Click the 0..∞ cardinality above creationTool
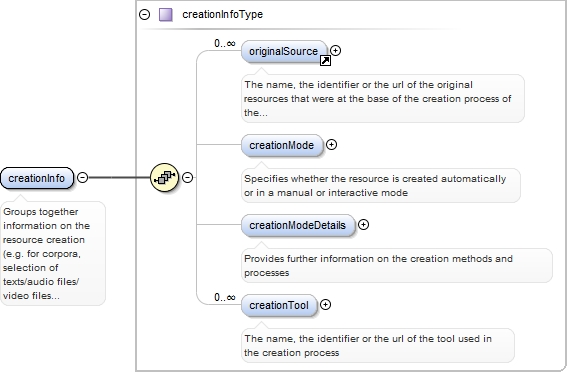The height and width of the screenshot is (373, 568). [225, 297]
